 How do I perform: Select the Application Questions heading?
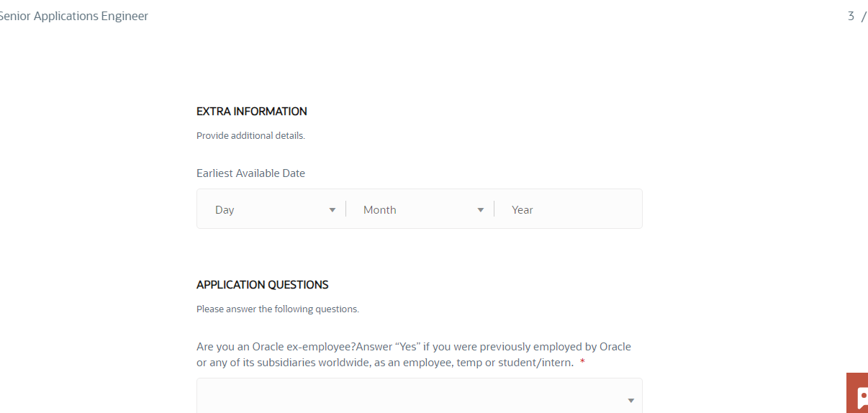coord(263,285)
